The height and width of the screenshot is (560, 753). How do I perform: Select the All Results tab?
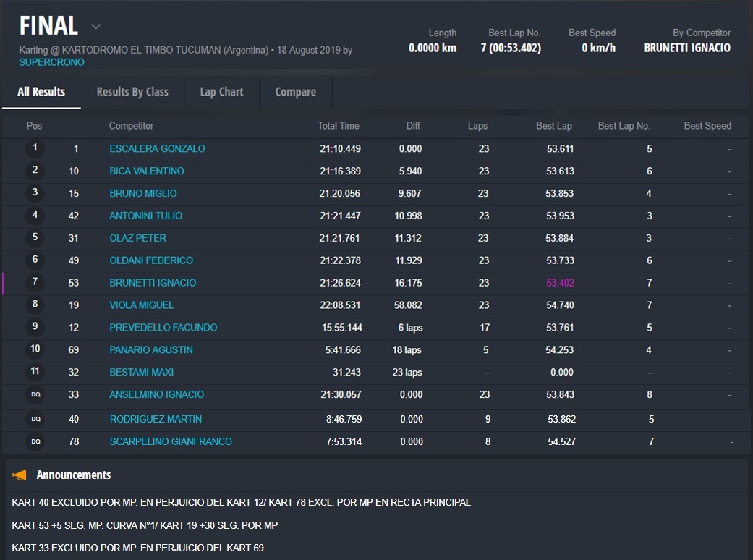click(41, 92)
